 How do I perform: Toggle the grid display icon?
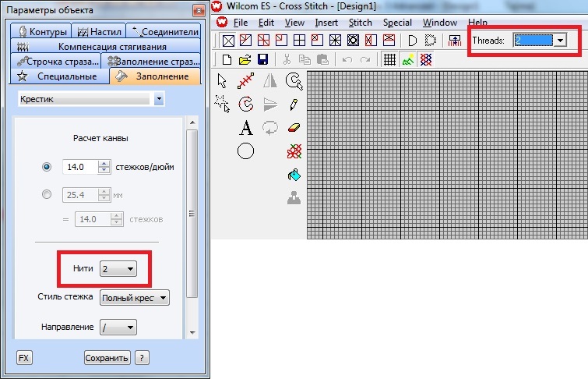389,60
